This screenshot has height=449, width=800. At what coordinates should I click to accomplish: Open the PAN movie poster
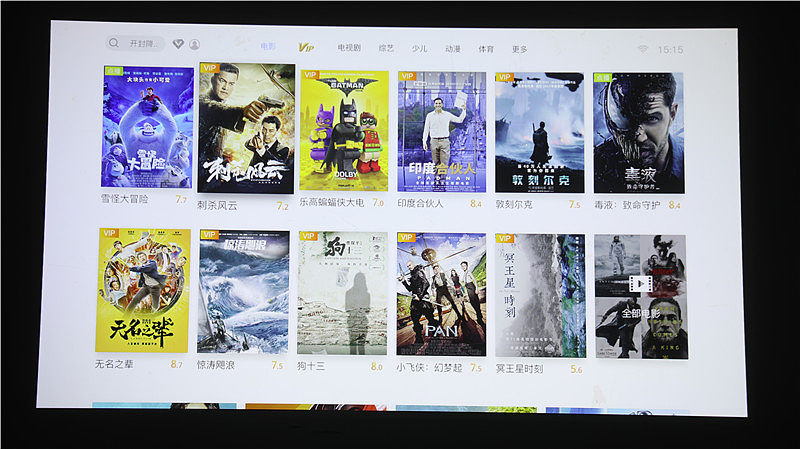click(x=441, y=294)
